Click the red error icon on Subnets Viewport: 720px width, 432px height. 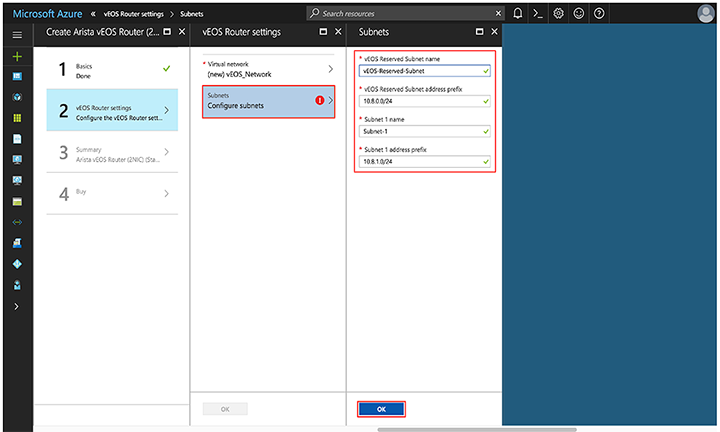pos(320,100)
